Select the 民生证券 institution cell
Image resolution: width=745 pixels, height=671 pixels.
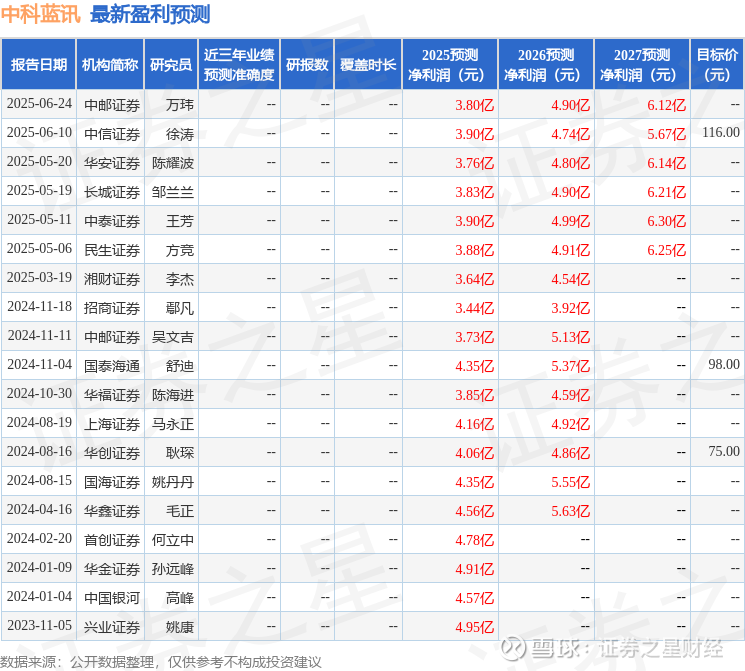112,249
